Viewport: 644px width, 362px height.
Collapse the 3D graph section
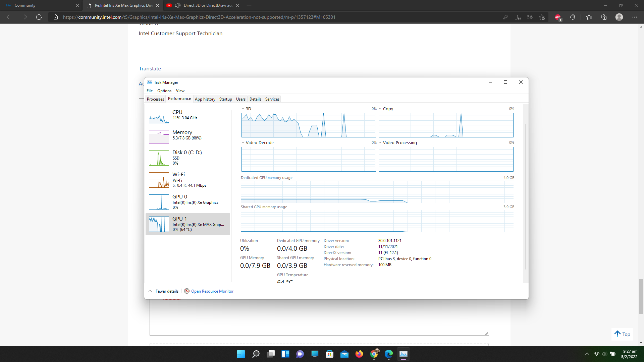(243, 109)
